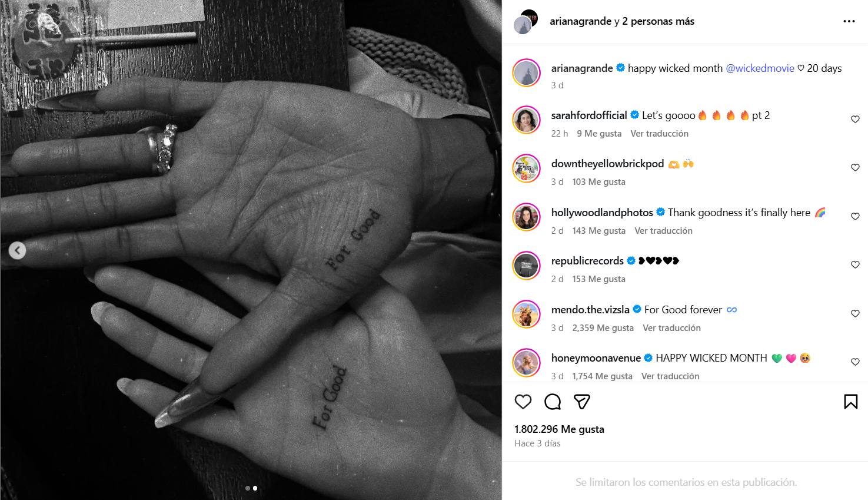
Task: Open the comment bubble icon
Action: point(553,402)
